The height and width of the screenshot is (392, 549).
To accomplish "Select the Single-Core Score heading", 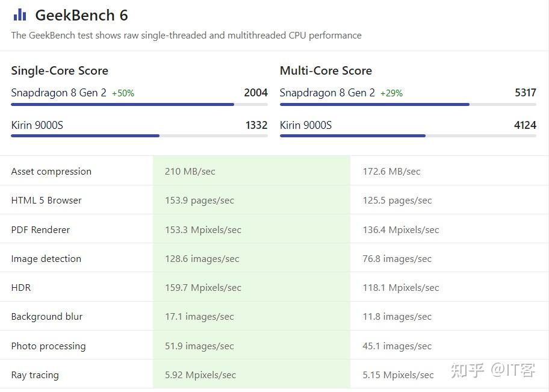I will [60, 70].
